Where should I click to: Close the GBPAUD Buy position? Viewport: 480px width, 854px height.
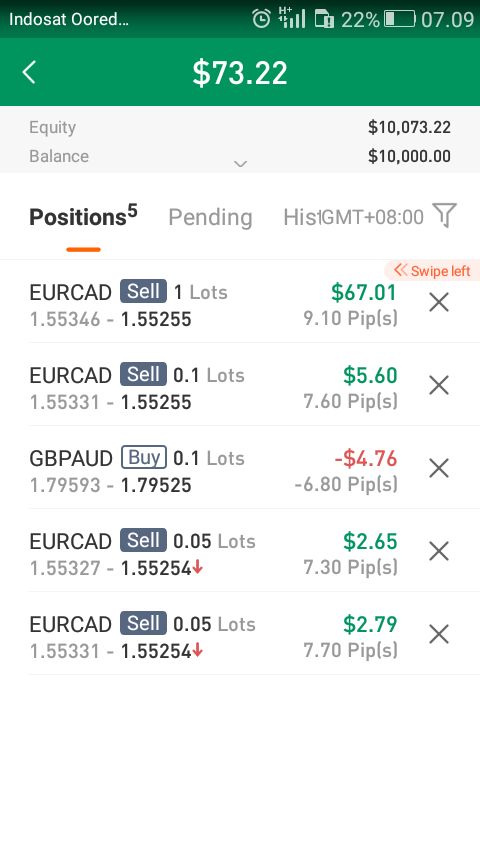coord(439,468)
